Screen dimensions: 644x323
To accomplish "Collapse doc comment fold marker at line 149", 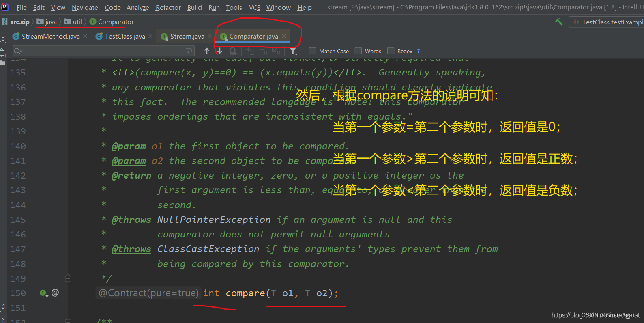I will pyautogui.click(x=68, y=278).
